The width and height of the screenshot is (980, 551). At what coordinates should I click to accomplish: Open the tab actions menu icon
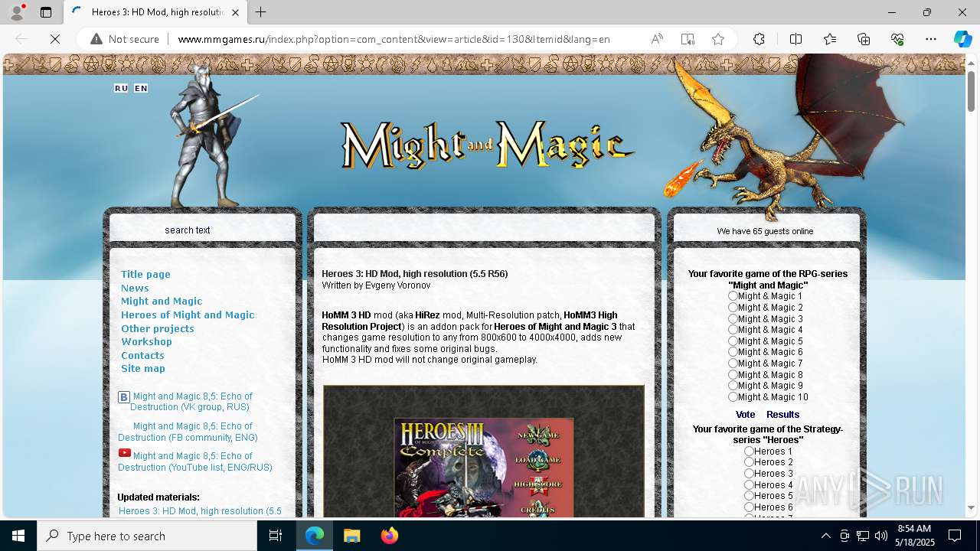(x=46, y=12)
